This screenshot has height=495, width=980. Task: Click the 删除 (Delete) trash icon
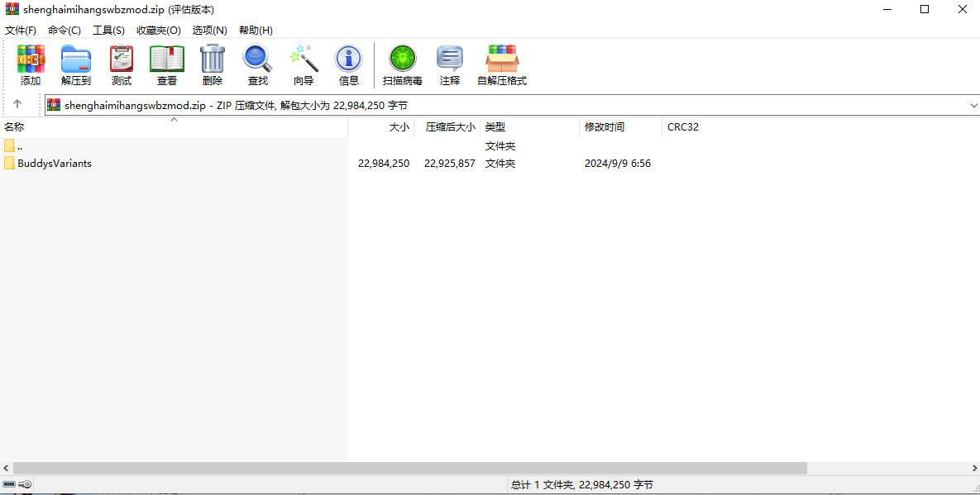pyautogui.click(x=213, y=64)
